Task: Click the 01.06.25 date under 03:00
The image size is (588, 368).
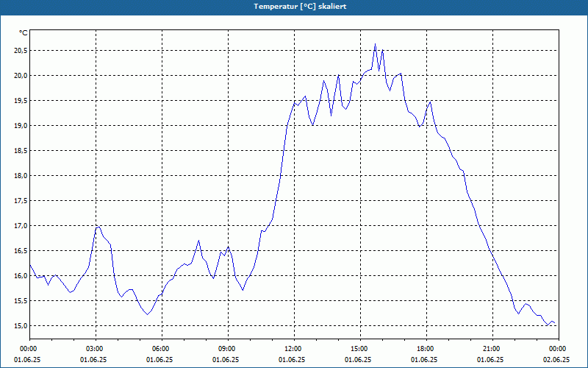Action: click(93, 360)
